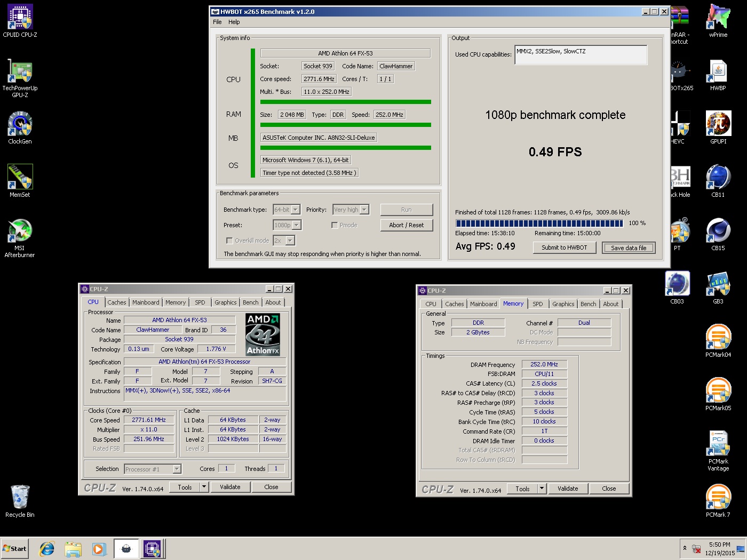This screenshot has height=560, width=747.
Task: Open Graphics tab in right CPU-Z window
Action: click(563, 304)
